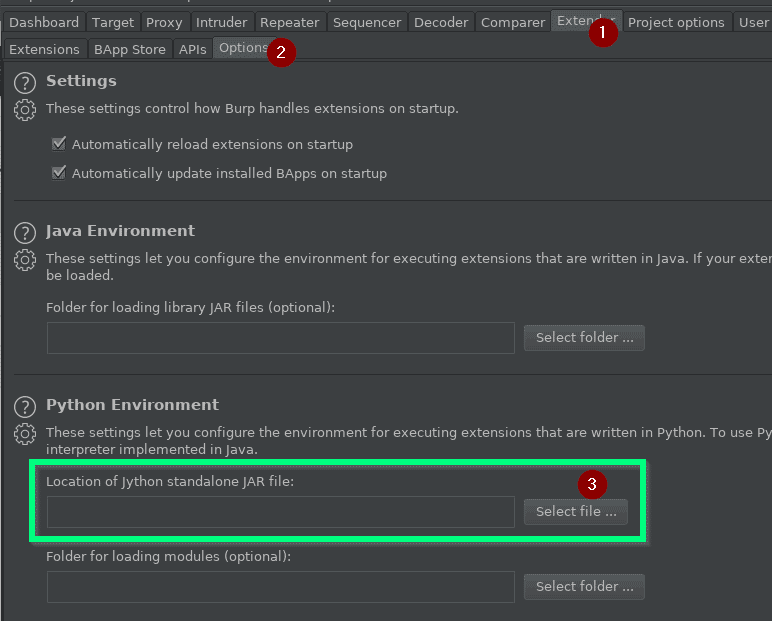Go to the Sequencer tab
772x621 pixels.
pos(367,22)
